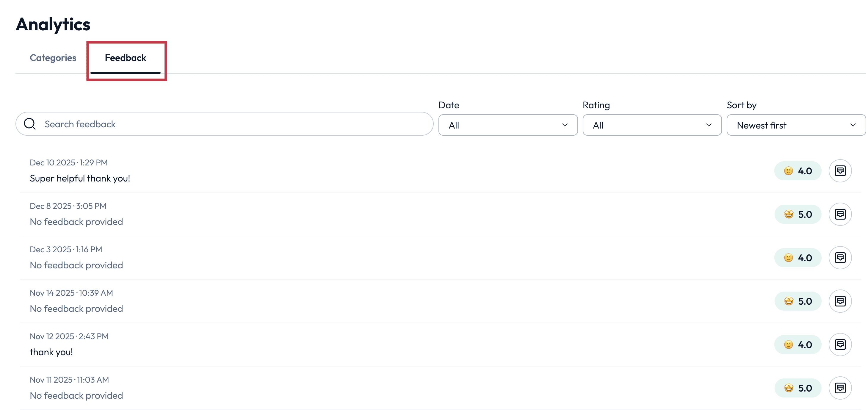Image resolution: width=868 pixels, height=410 pixels.
Task: Open the Date filter dropdown
Action: pos(508,125)
